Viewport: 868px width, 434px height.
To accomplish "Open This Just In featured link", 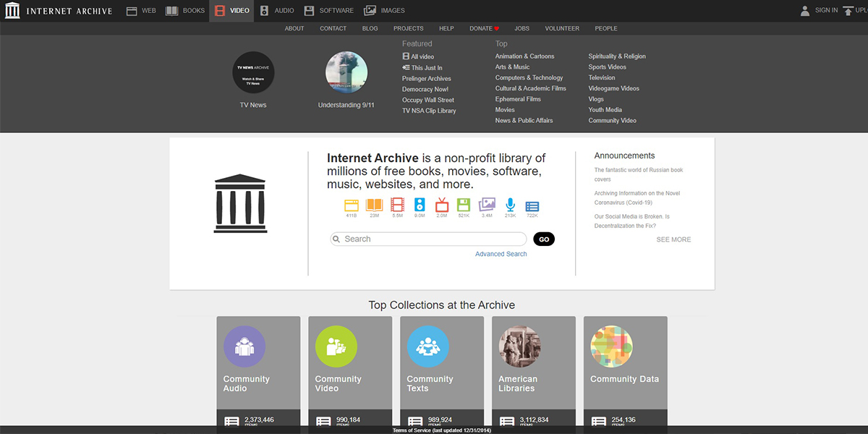I will tap(422, 67).
